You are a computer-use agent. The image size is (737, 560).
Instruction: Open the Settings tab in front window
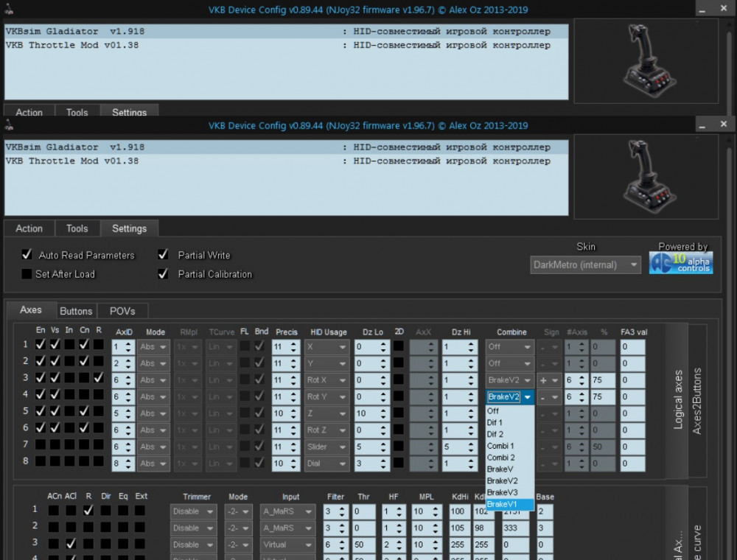click(129, 228)
